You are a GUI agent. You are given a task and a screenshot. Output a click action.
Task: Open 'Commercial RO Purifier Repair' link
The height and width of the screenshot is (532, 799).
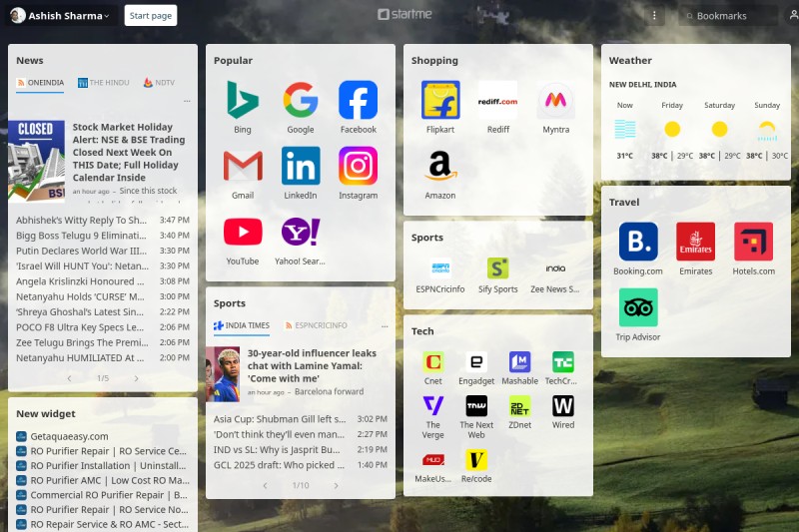pyautogui.click(x=109, y=495)
